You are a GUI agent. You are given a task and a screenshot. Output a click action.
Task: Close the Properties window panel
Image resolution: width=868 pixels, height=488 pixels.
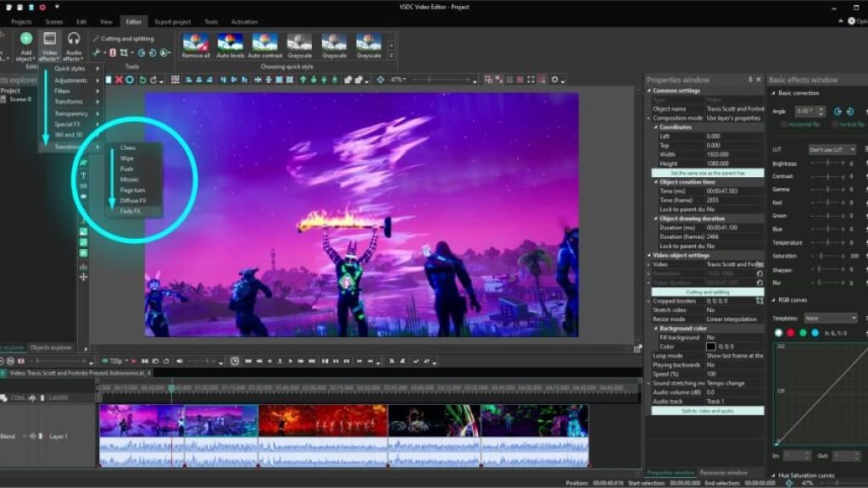point(759,80)
